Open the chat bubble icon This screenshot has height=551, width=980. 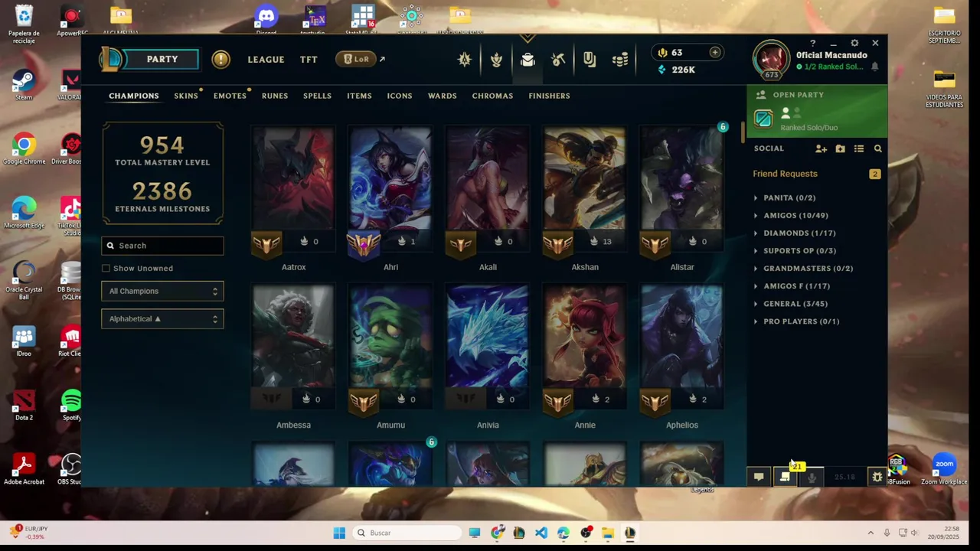(759, 477)
